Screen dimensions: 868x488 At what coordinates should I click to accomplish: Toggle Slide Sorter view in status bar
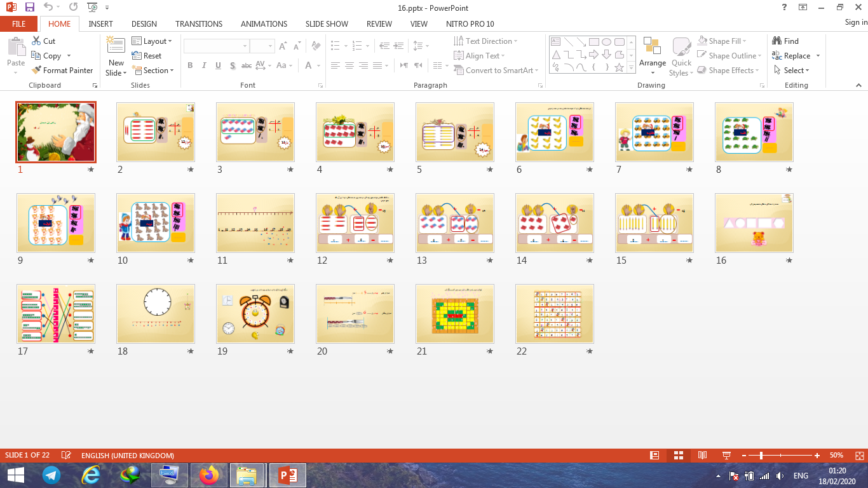[x=679, y=456]
